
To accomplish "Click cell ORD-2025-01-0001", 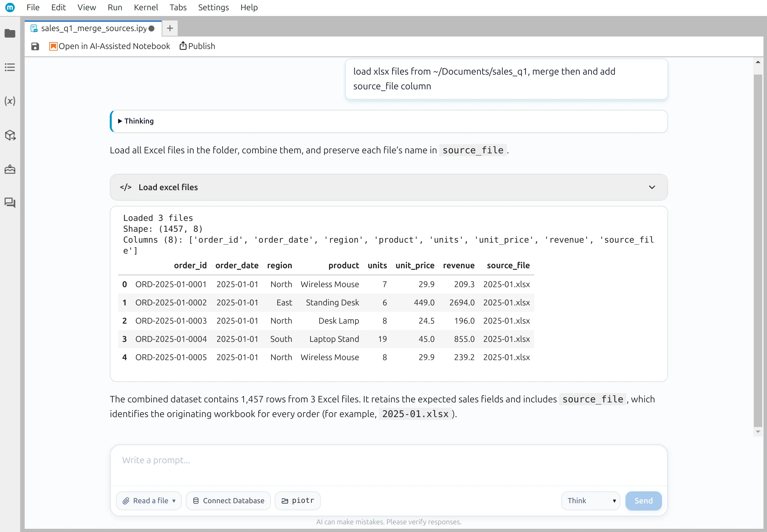I will 171,284.
